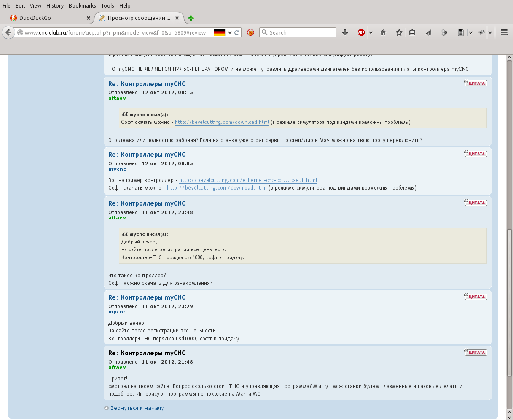
Task: Click ЦИТАТА button for 00:15 post
Action: [475, 83]
